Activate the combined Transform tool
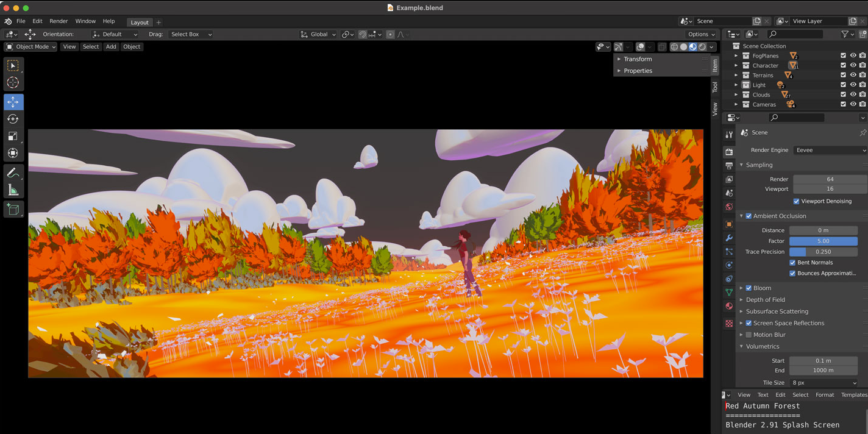The width and height of the screenshot is (868, 434). [x=13, y=153]
